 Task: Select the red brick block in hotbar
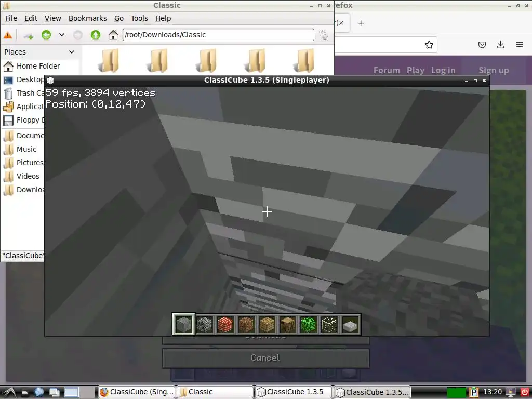(x=225, y=324)
